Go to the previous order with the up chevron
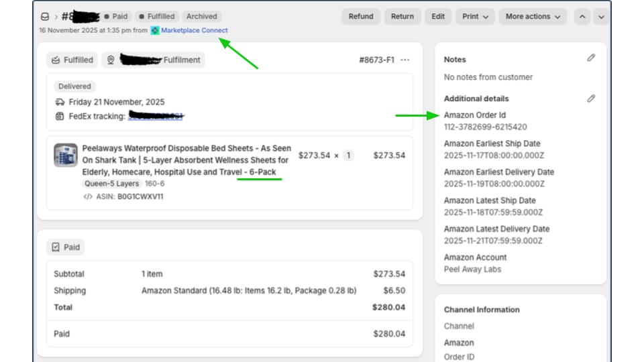Image resolution: width=644 pixels, height=362 pixels. (x=582, y=17)
